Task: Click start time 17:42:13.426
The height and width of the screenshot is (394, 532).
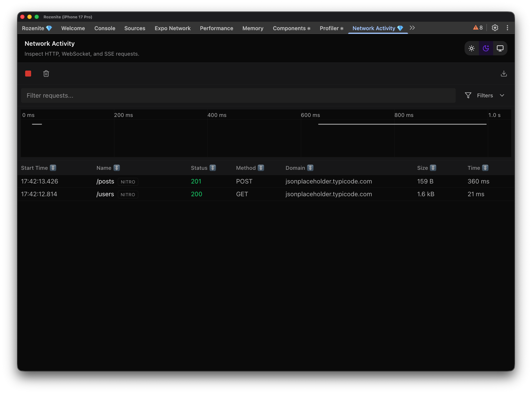Action: 39,181
